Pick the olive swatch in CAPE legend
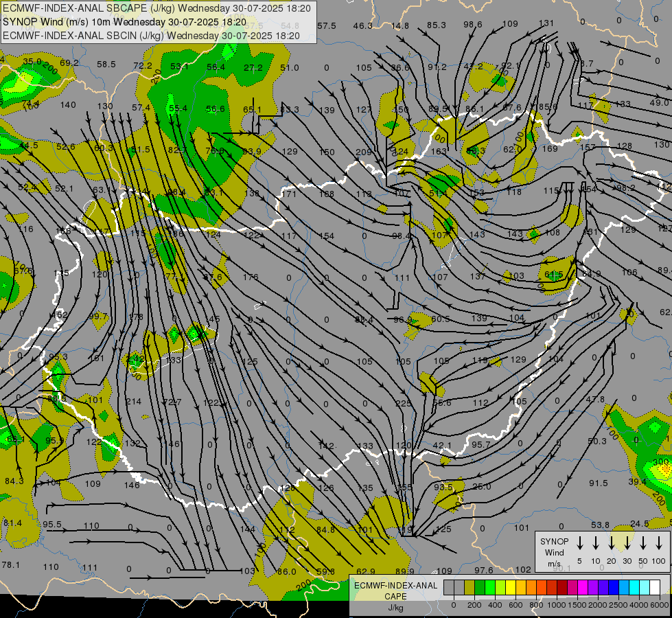Image resolution: width=672 pixels, height=618 pixels. (470, 587)
